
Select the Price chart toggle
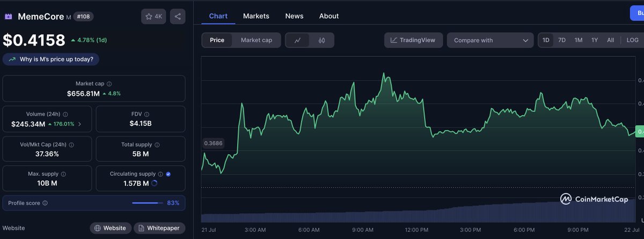[217, 40]
